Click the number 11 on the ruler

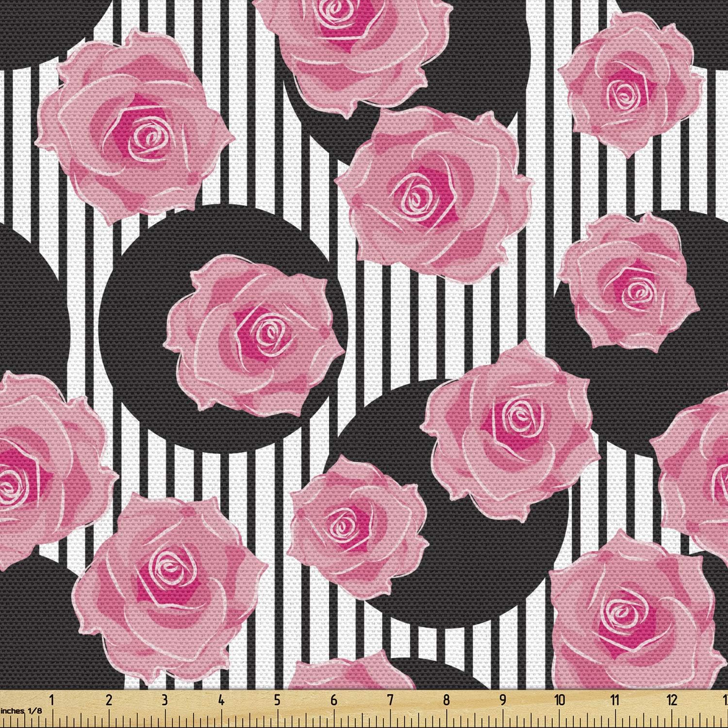615,700
